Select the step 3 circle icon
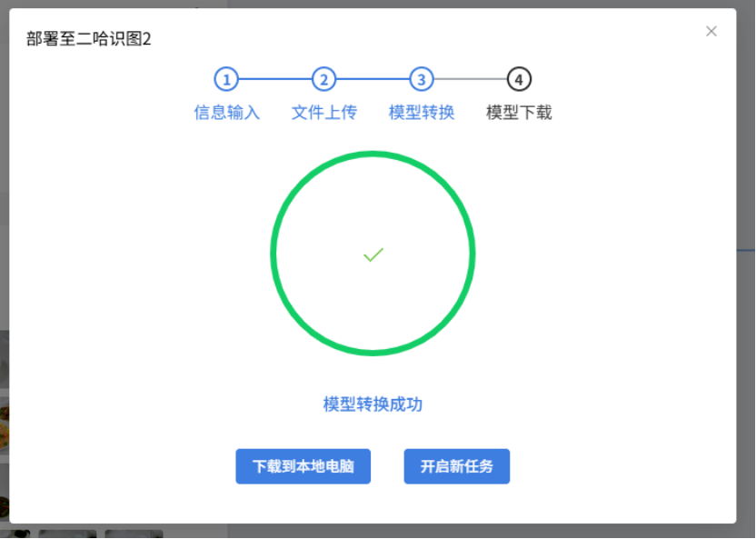Screen dimensions: 756x539 pyautogui.click(x=421, y=80)
